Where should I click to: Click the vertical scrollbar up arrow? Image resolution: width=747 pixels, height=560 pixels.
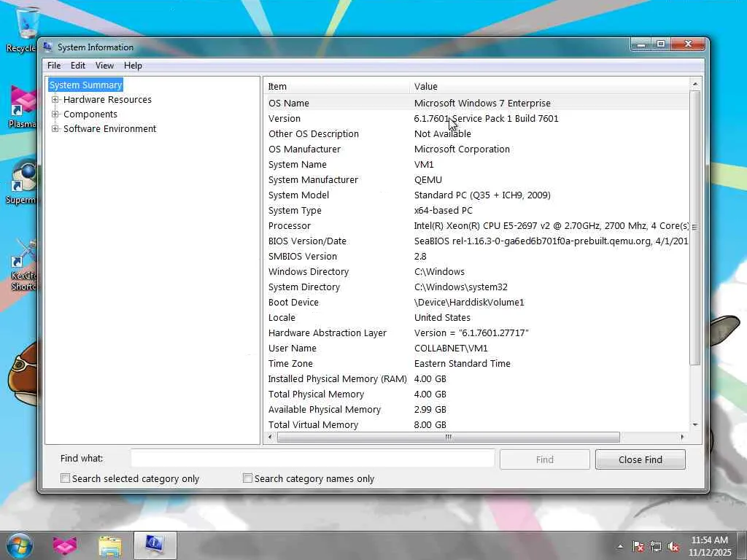[695, 85]
